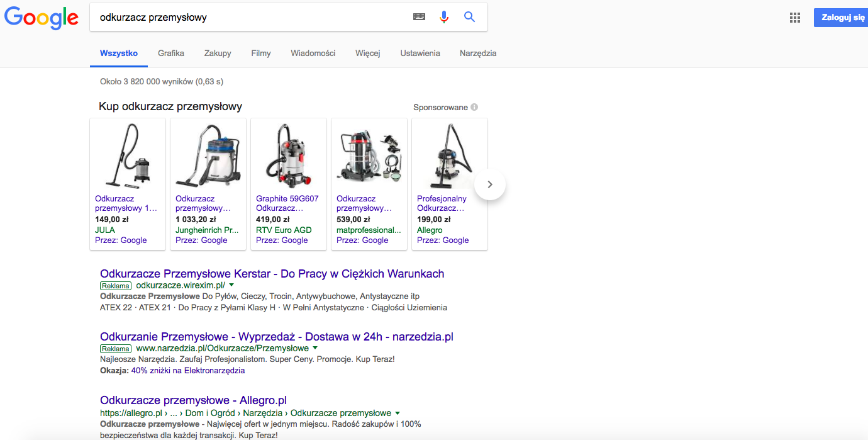Click the magnifier search button
This screenshot has height=440, width=868.
(469, 17)
